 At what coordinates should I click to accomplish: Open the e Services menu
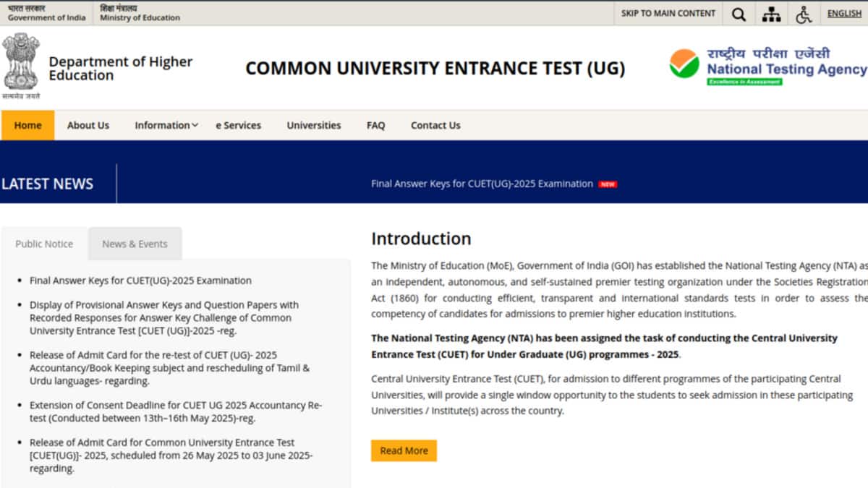239,125
